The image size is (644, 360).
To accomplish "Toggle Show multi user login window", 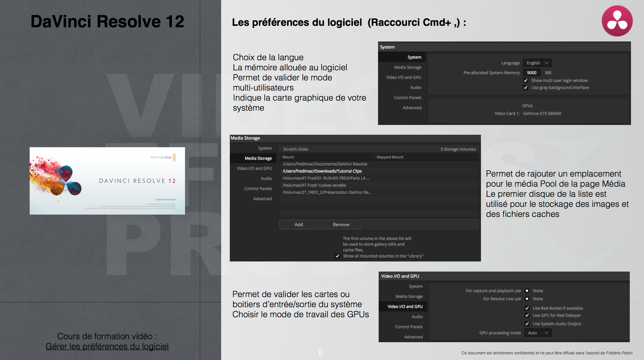I will tap(526, 80).
